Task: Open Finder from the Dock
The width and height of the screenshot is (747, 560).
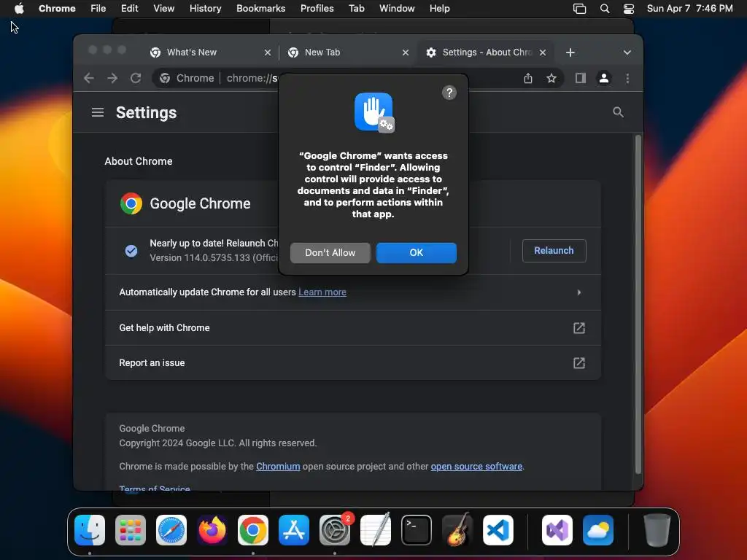Action: (x=90, y=530)
